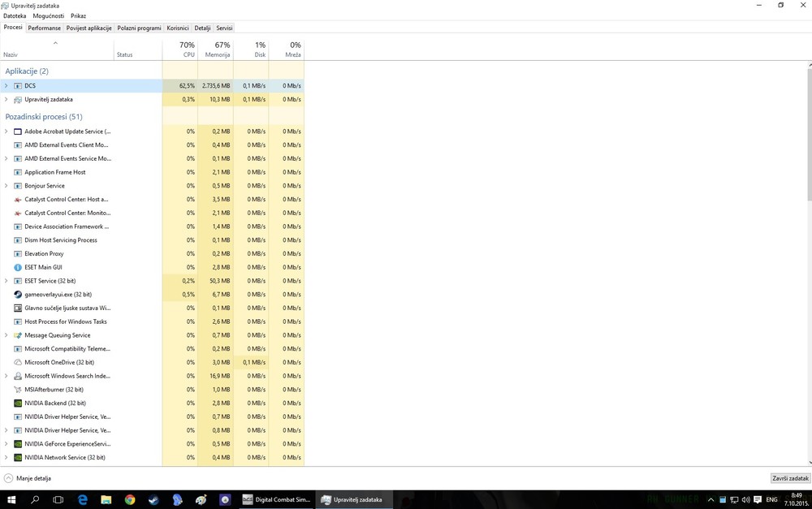
Task: Expand NVIDIA Network Service (32 bit)
Action: coord(6,458)
